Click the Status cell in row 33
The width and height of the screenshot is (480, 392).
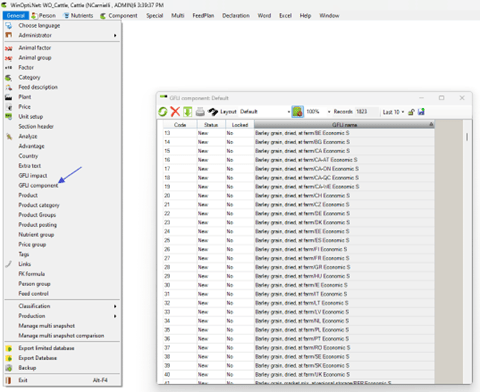[x=211, y=312]
